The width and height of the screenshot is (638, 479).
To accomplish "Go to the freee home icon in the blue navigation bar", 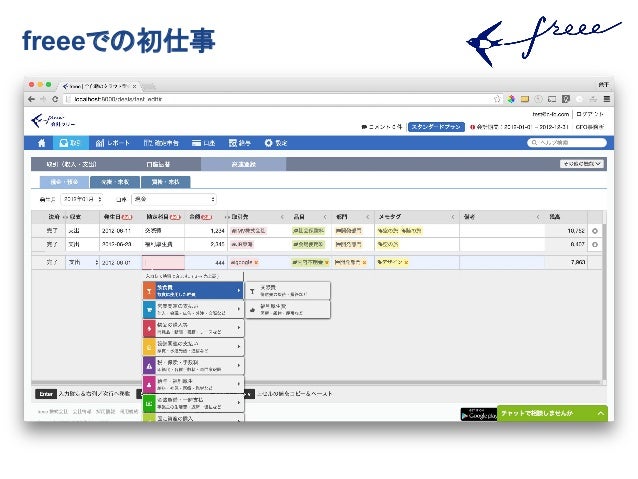I will 42,143.
